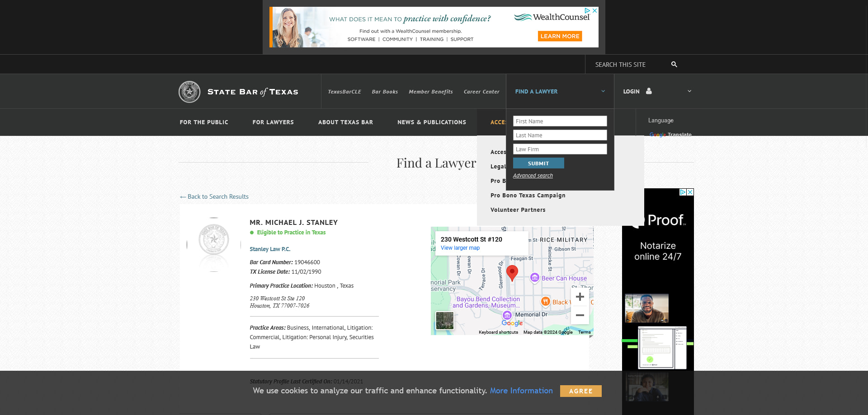The height and width of the screenshot is (415, 868).
Task: Zoom in on the map with plus
Action: click(580, 297)
